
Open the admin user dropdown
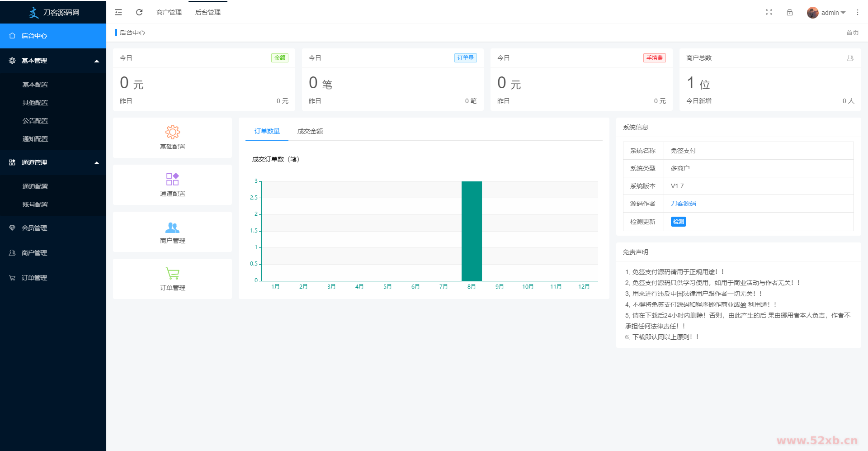pos(826,13)
